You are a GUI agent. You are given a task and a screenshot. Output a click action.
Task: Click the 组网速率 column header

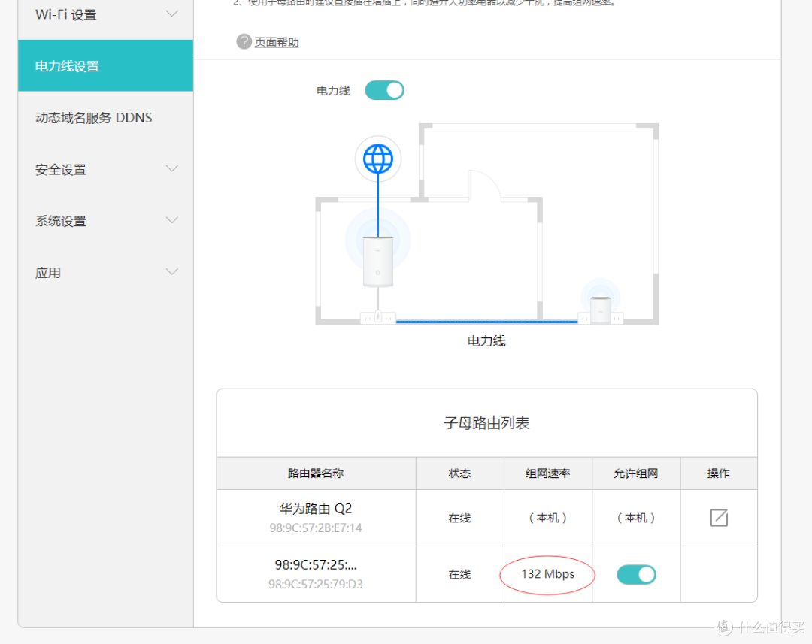tap(548, 473)
